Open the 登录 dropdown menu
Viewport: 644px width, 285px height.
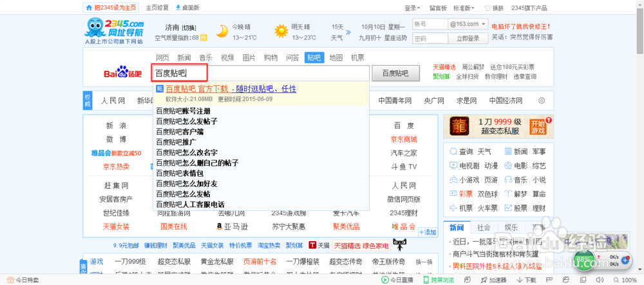412,8
